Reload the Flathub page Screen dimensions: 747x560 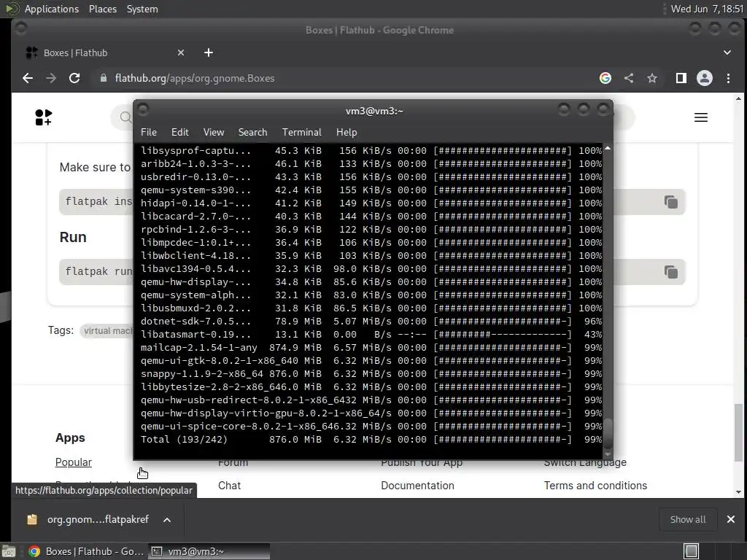click(x=74, y=78)
